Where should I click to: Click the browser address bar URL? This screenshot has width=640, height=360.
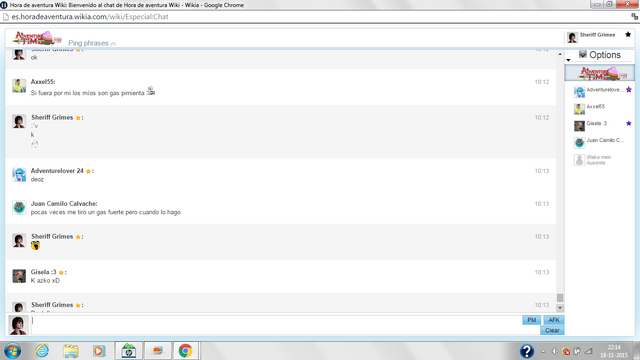point(90,17)
